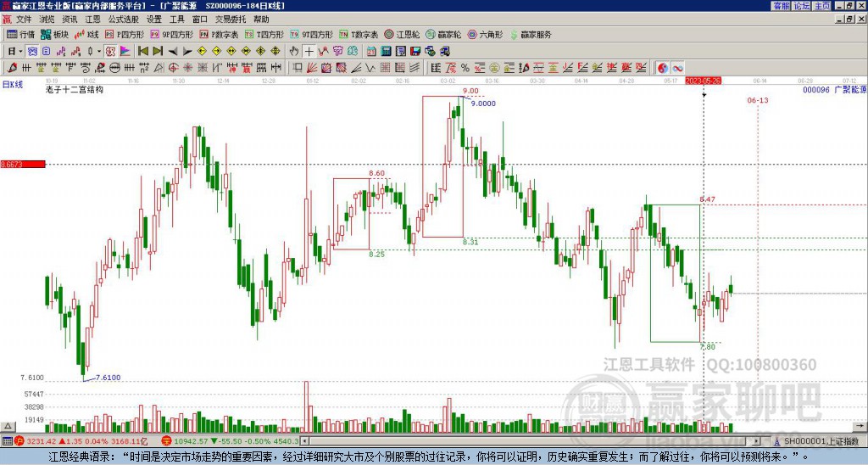The width and height of the screenshot is (868, 465).
Task: Open the 文件 menu
Action: click(24, 20)
